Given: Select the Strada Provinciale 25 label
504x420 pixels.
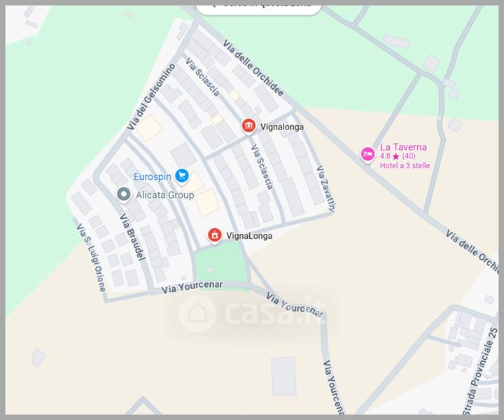Looking at the screenshot, I should pyautogui.click(x=480, y=371).
